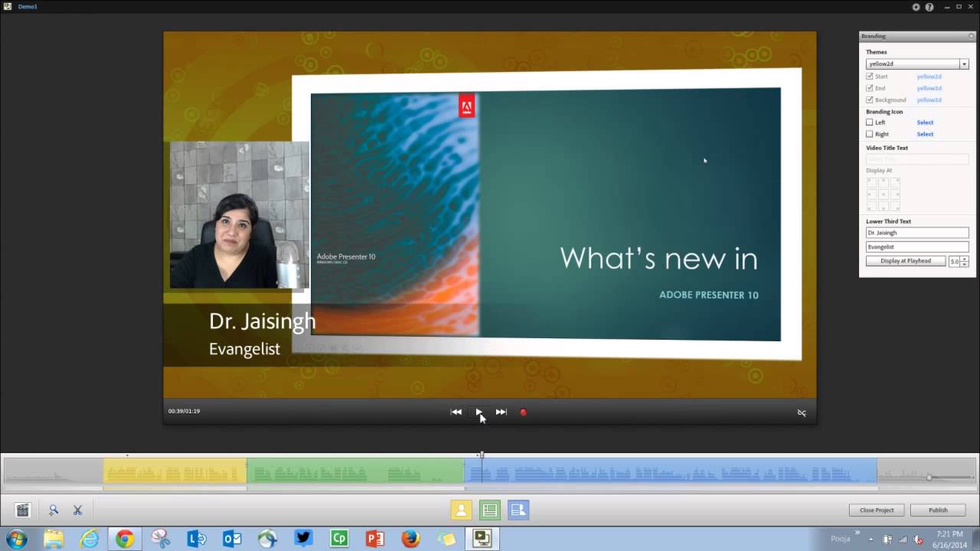Open File Explorer from taskbar

point(54,540)
